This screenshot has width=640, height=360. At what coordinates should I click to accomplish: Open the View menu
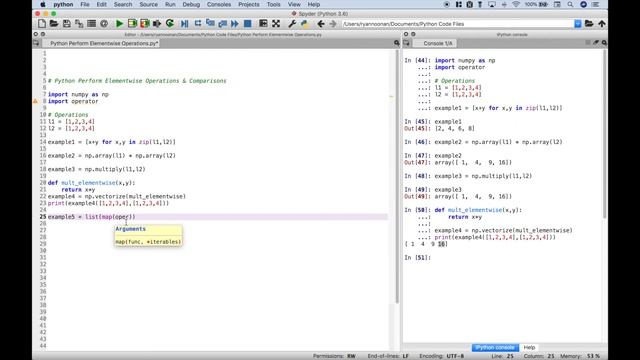(294, 4)
